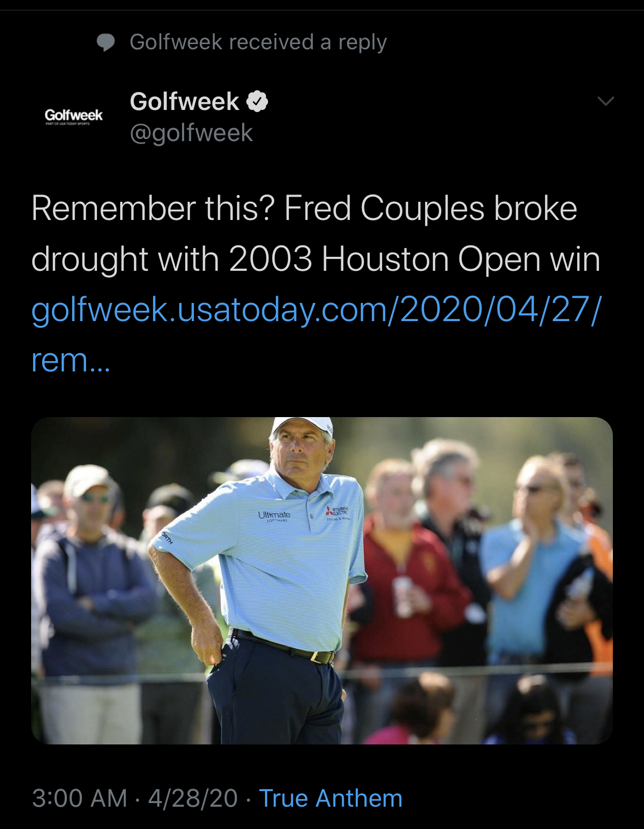Select the 'Remember this? Fred Couples broke' line
The height and width of the screenshot is (829, 644).
coord(304,209)
